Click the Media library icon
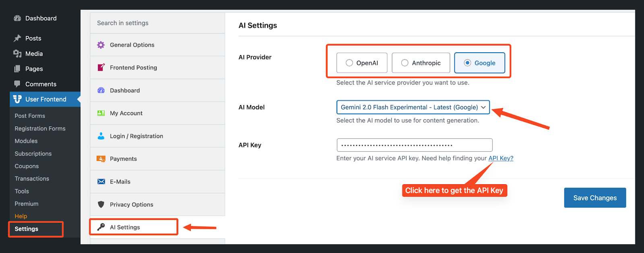 tap(17, 53)
